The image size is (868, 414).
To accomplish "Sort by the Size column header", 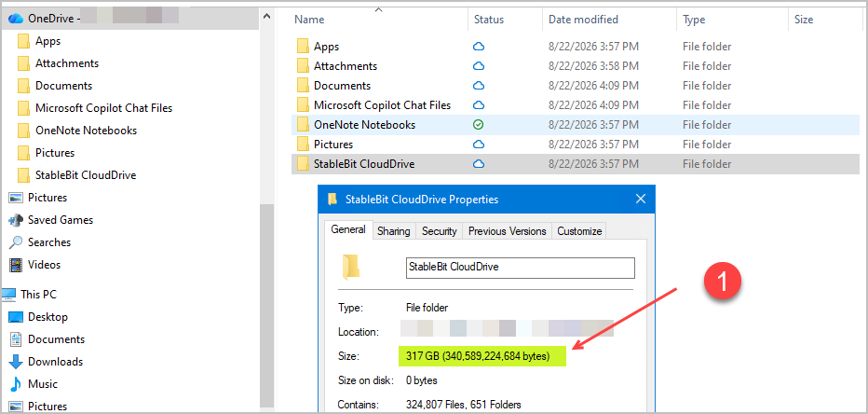I will click(804, 20).
